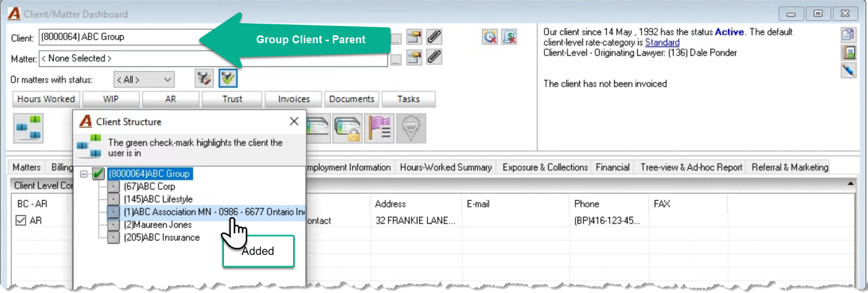Click the 32 FRANKIE LANE address cell

tap(416, 221)
